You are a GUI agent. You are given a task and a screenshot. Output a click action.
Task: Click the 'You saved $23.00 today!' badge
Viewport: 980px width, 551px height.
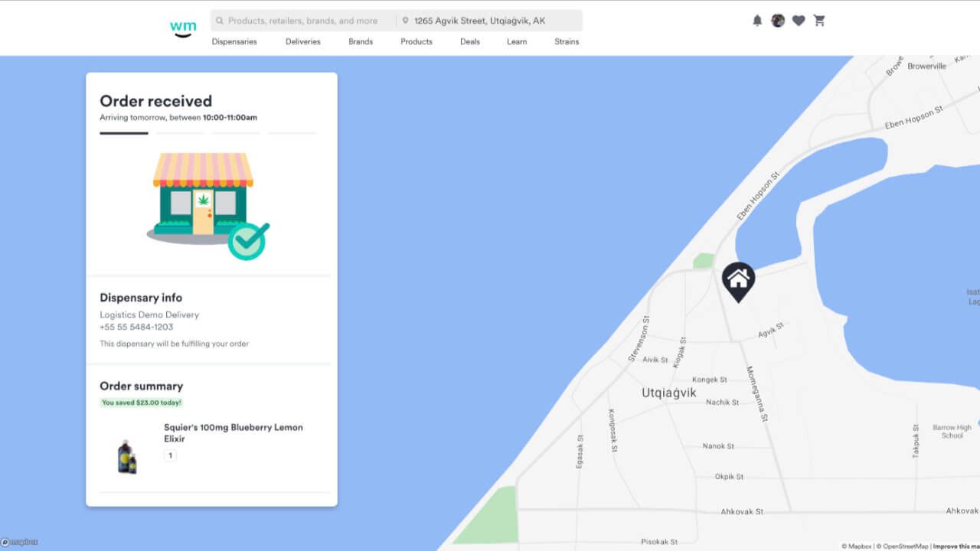pos(142,403)
